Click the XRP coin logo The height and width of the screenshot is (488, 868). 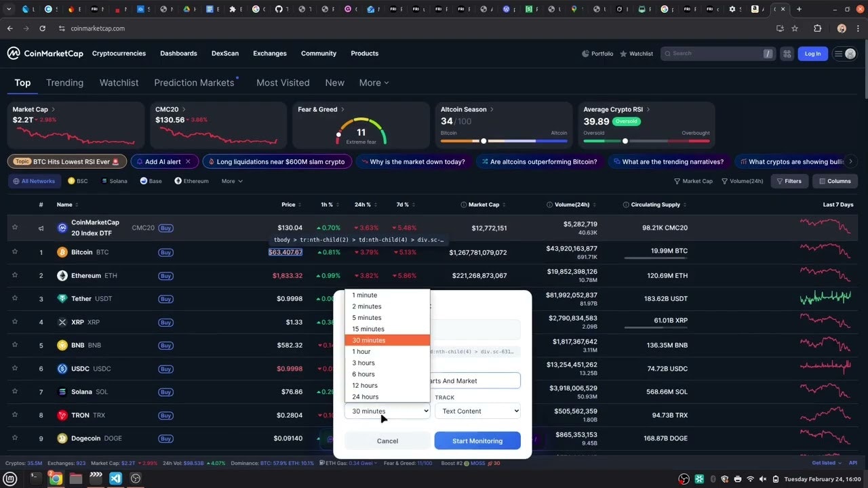(x=62, y=322)
